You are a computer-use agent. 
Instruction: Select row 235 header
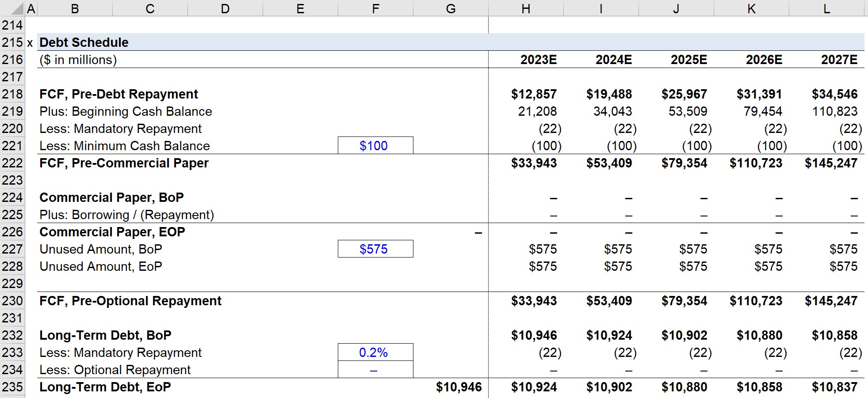[x=12, y=387]
